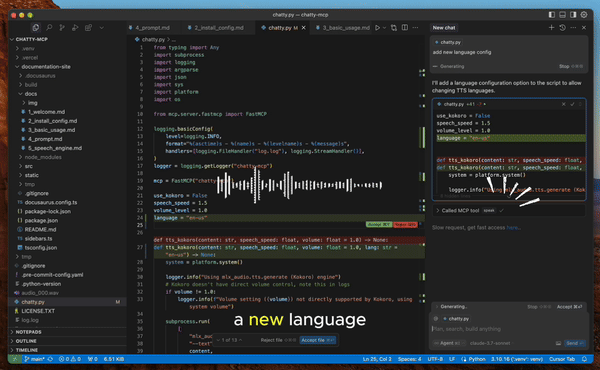Expand the OUTLINE section
Screen dimensions: 600x370
point(67,341)
